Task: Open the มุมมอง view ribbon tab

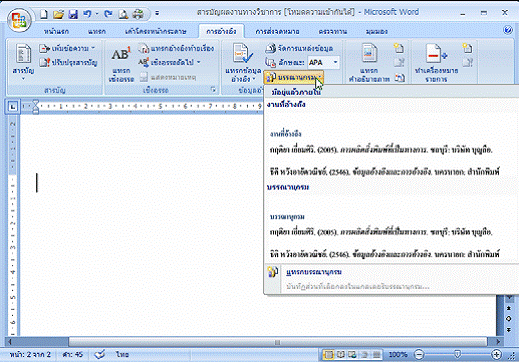Action: 376,32
